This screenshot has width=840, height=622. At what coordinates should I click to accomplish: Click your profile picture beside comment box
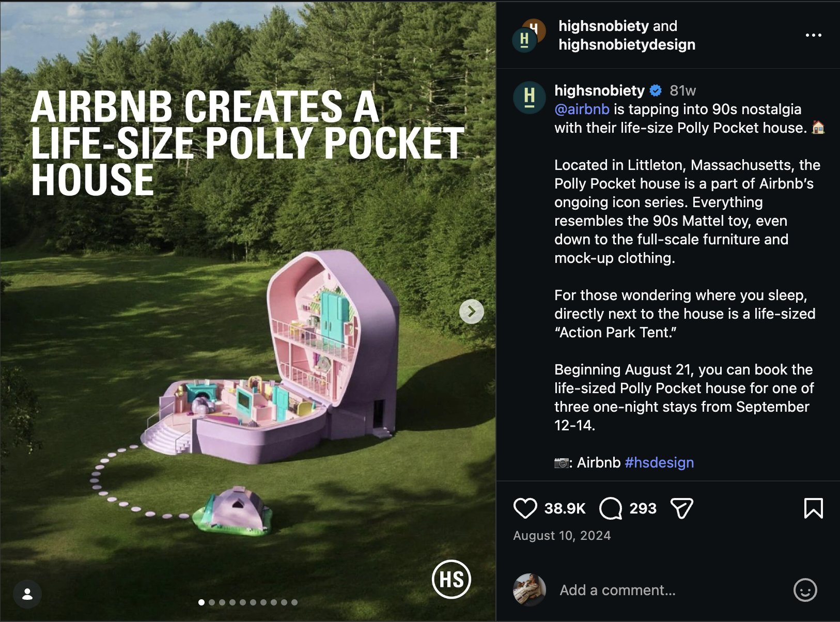(x=529, y=590)
